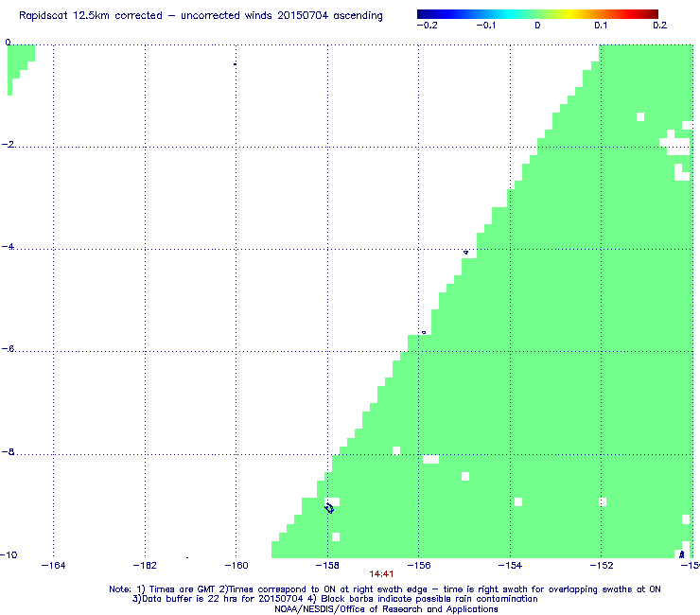
Task: Click the -156 longitude axis label
Action: pyautogui.click(x=419, y=566)
